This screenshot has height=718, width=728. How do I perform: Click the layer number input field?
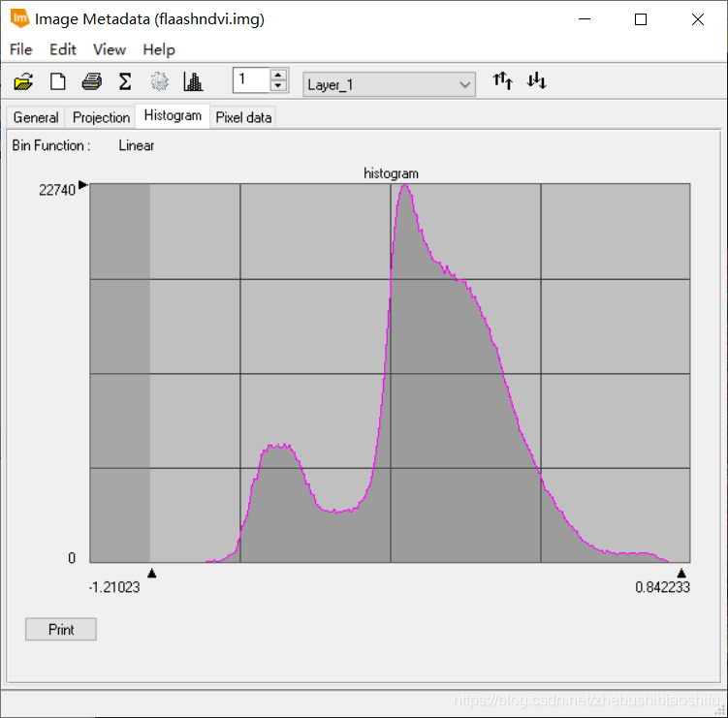[x=252, y=80]
